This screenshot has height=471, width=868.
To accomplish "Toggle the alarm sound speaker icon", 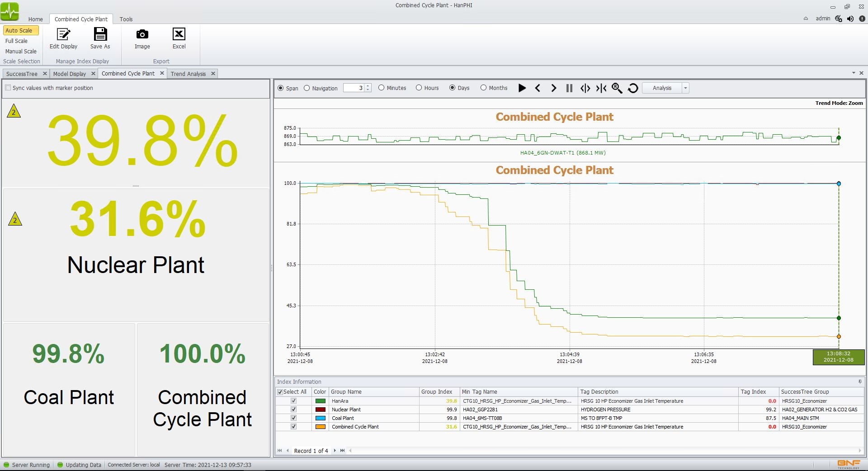I will coord(850,19).
